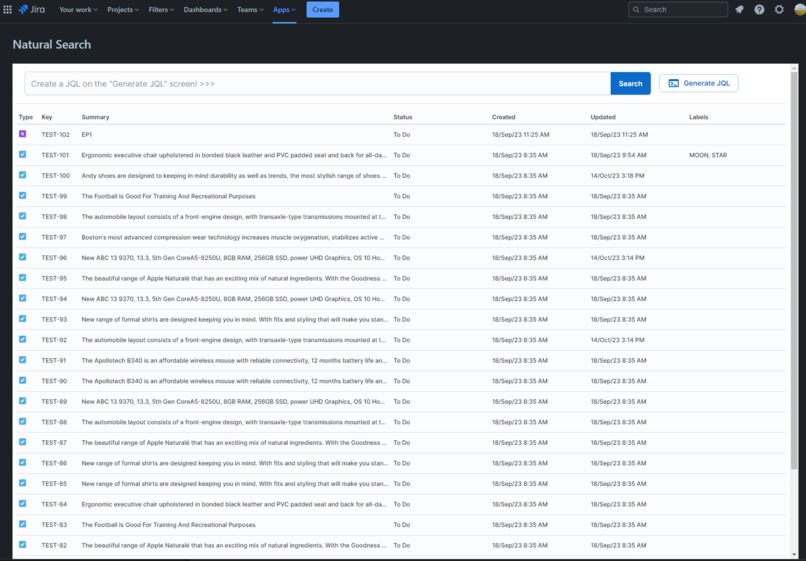Click Andy shoes summary text
Screen dimensions: 806x561
[x=234, y=175]
